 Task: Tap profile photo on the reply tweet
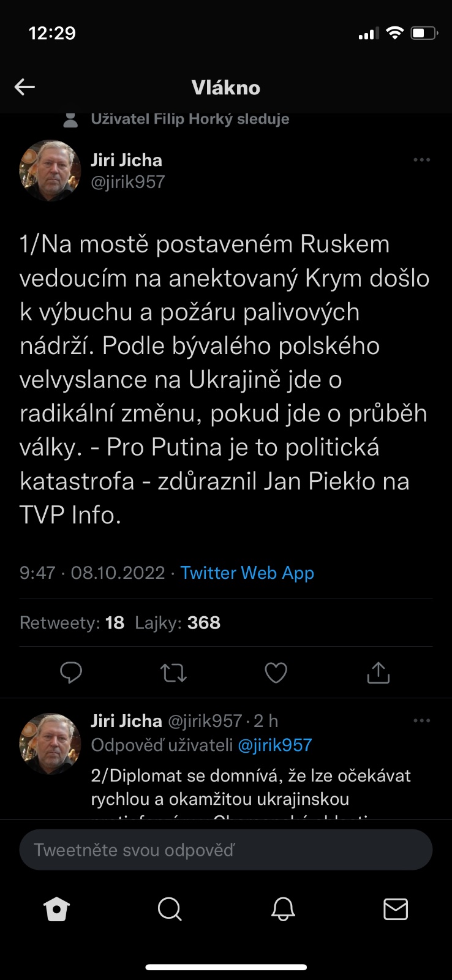(50, 744)
